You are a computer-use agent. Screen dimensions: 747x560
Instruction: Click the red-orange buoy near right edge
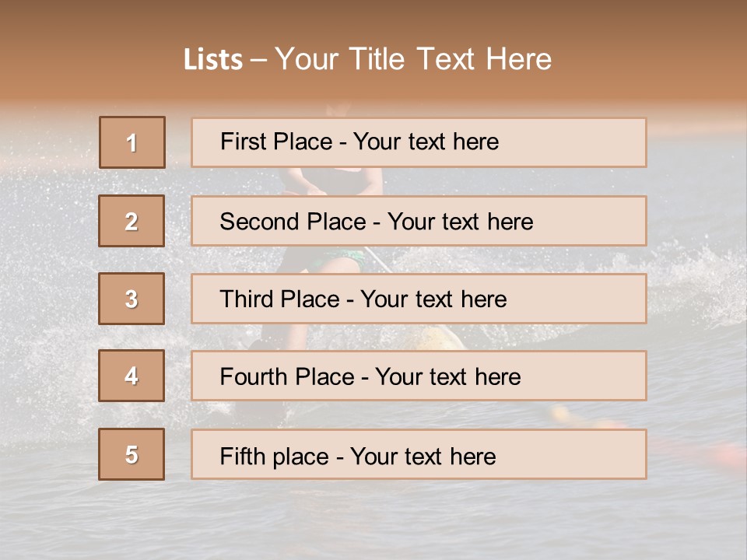(x=729, y=455)
